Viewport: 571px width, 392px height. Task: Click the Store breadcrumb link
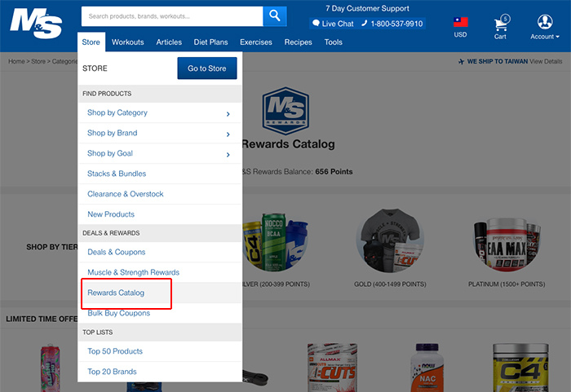coord(38,61)
